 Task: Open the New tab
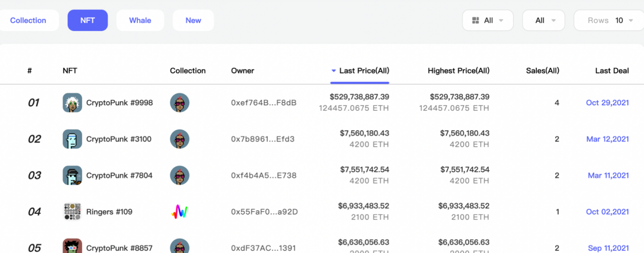coord(193,20)
